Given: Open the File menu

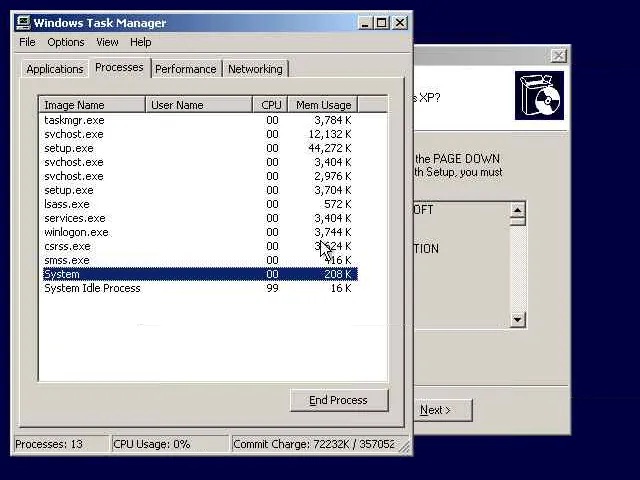Looking at the screenshot, I should (x=27, y=42).
